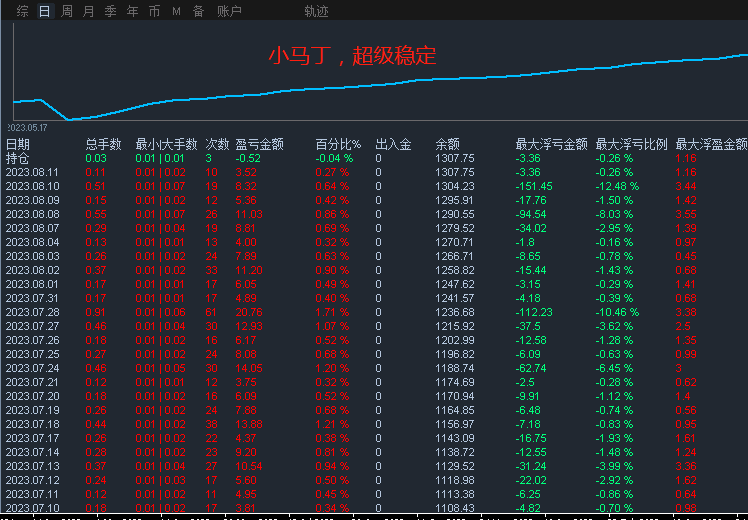Select the 2023.07.28 date row
The width and height of the screenshot is (748, 520).
coord(374,312)
